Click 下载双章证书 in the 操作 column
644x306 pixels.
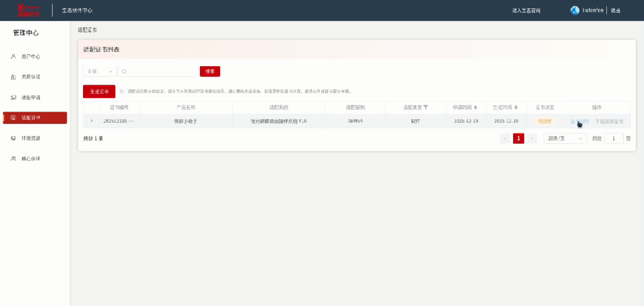(609, 121)
